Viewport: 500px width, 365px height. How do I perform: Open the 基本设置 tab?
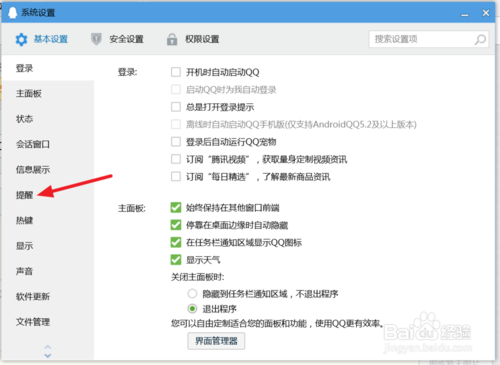tap(42, 39)
